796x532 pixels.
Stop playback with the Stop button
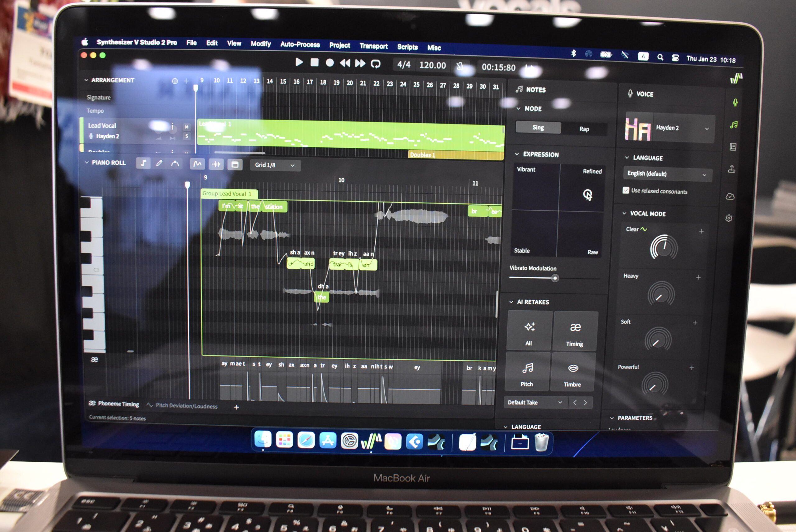(x=315, y=62)
